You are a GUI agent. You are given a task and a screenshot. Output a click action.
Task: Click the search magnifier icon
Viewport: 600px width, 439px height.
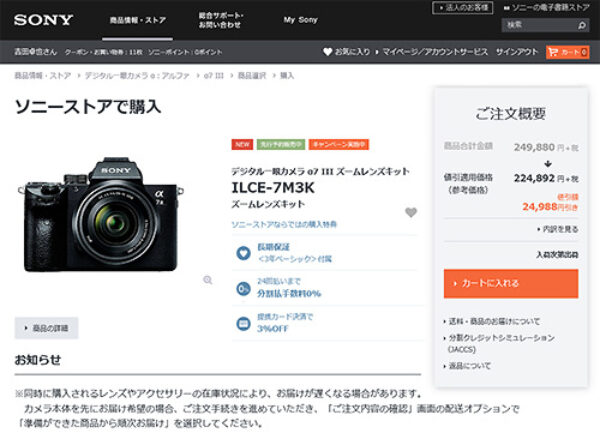point(582,26)
